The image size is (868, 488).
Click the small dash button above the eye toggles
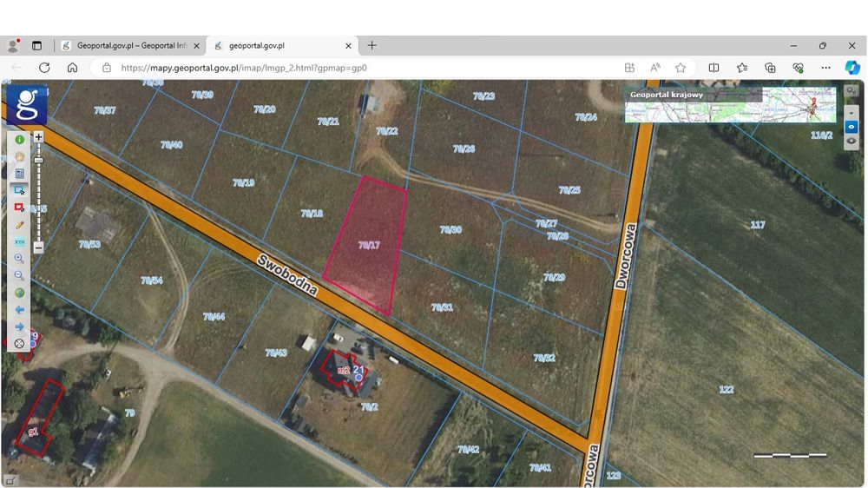[x=852, y=112]
